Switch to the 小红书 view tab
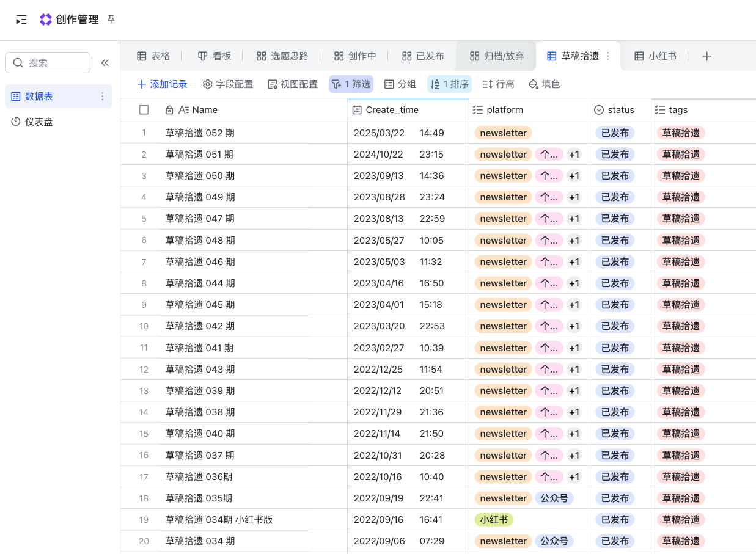The width and height of the screenshot is (756, 554). [x=655, y=56]
